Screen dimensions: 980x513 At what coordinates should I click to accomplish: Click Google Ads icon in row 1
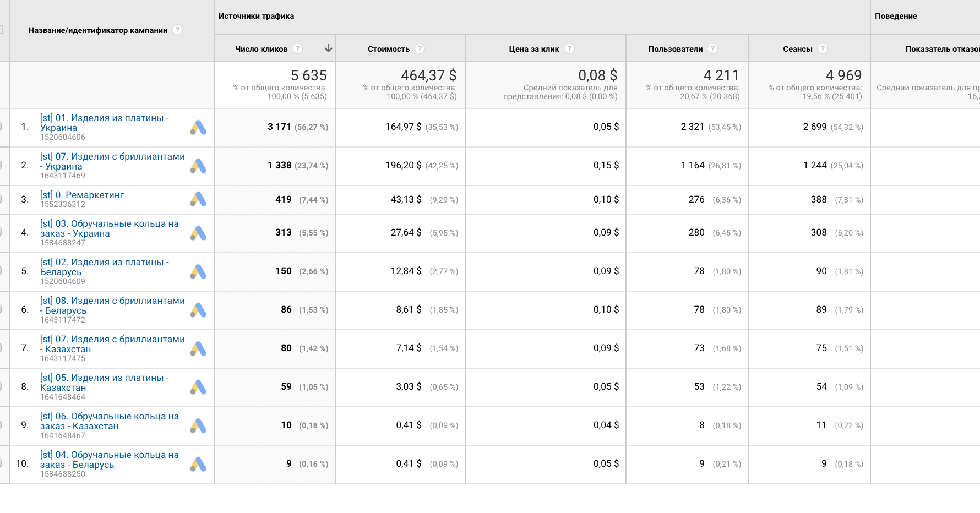(198, 128)
